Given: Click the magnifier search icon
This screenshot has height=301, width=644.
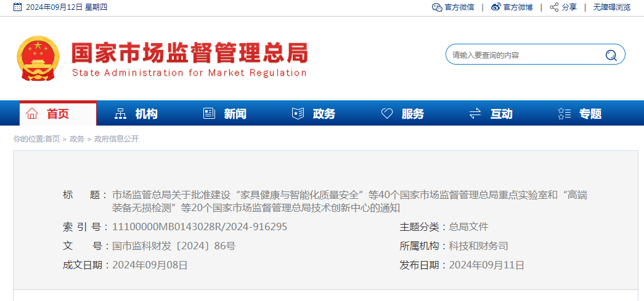Looking at the screenshot, I should [x=611, y=55].
